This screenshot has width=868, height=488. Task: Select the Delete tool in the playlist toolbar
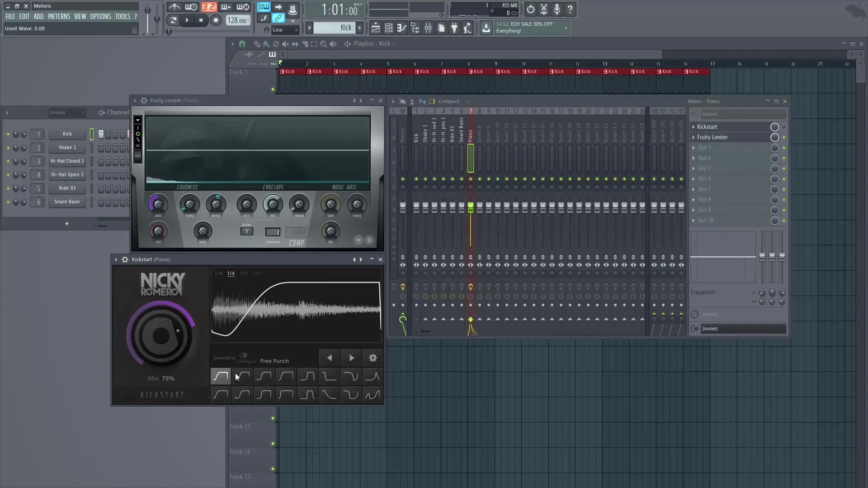point(276,44)
